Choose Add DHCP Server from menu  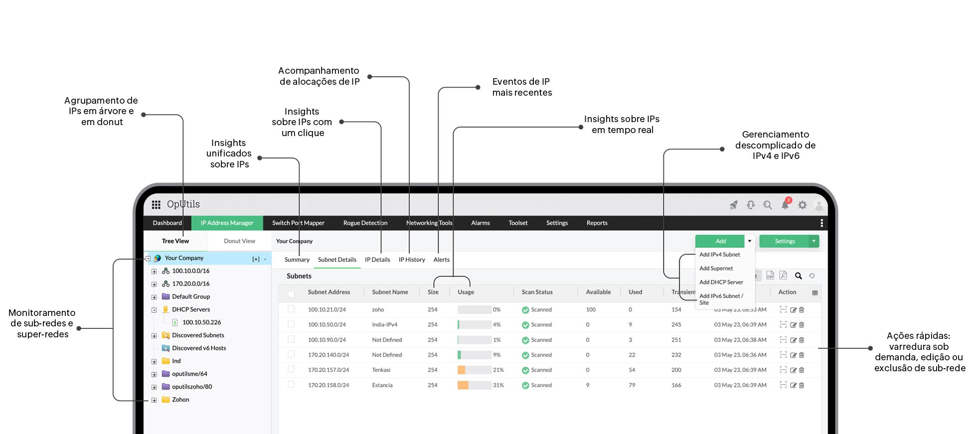pyautogui.click(x=725, y=282)
